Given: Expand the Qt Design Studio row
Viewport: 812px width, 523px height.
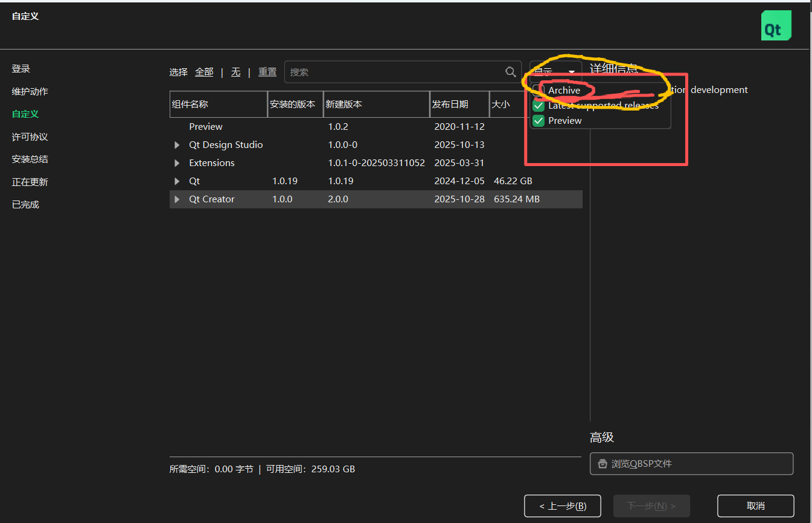Looking at the screenshot, I should click(x=177, y=145).
